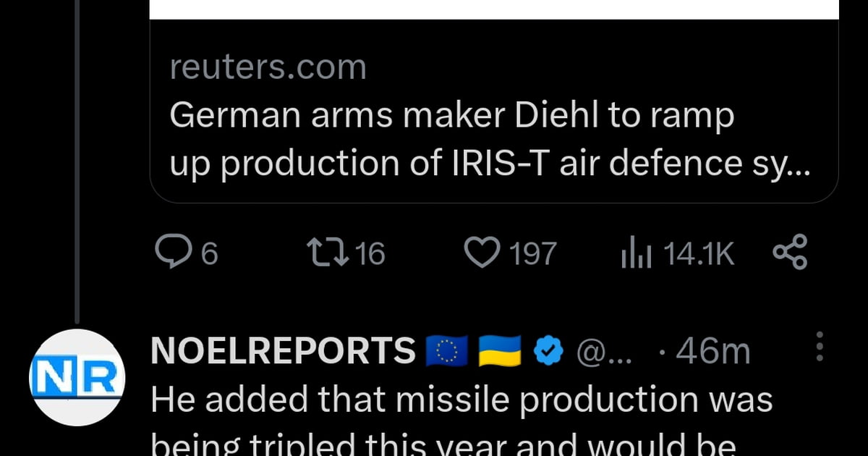Click the reply speech bubble icon
The width and height of the screenshot is (868, 456).
pos(171,253)
